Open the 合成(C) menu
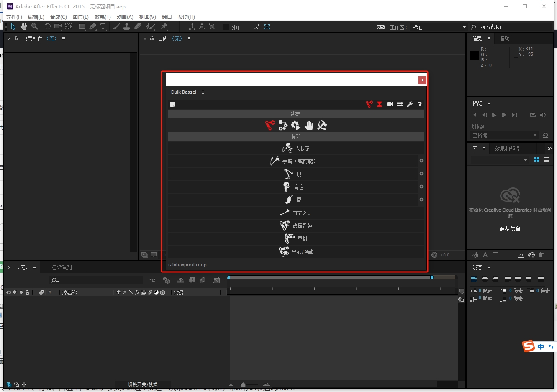Image resolution: width=557 pixels, height=392 pixels. pos(59,17)
